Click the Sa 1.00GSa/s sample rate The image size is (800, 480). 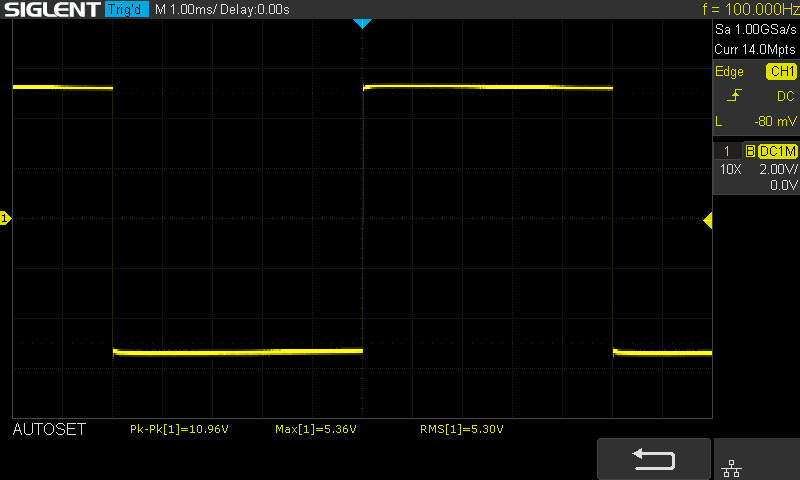point(755,30)
